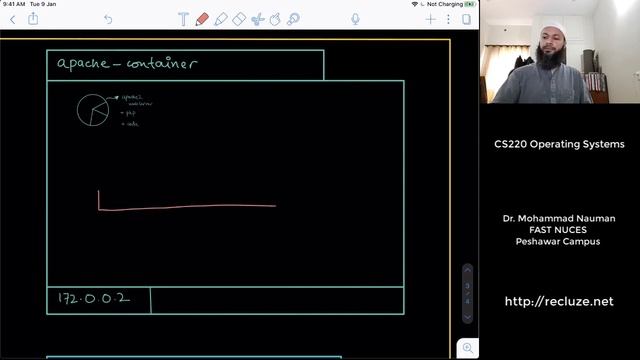Open the share and export icon
This screenshot has height=360, width=640.
click(33, 18)
